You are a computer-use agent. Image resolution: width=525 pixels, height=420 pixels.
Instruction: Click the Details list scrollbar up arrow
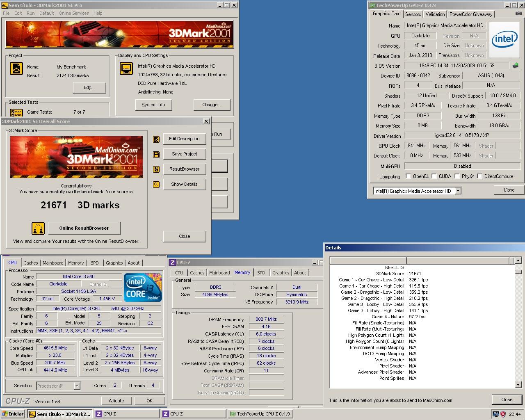coord(518,260)
